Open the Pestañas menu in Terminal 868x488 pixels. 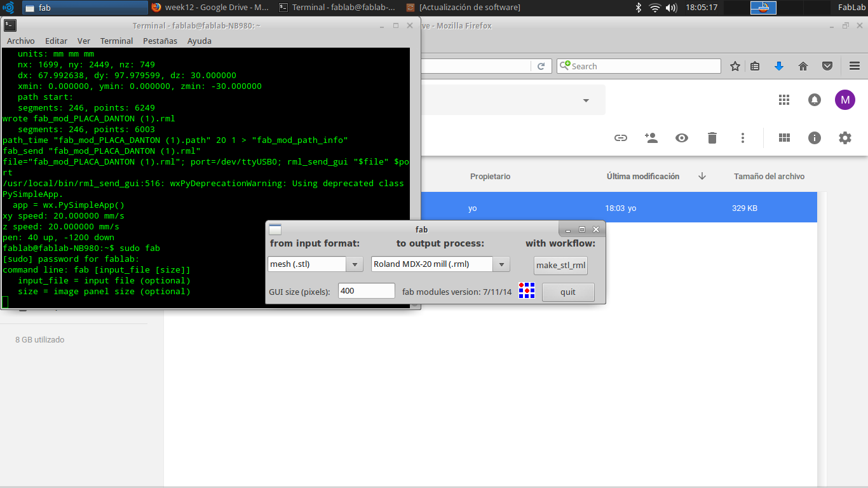point(160,41)
